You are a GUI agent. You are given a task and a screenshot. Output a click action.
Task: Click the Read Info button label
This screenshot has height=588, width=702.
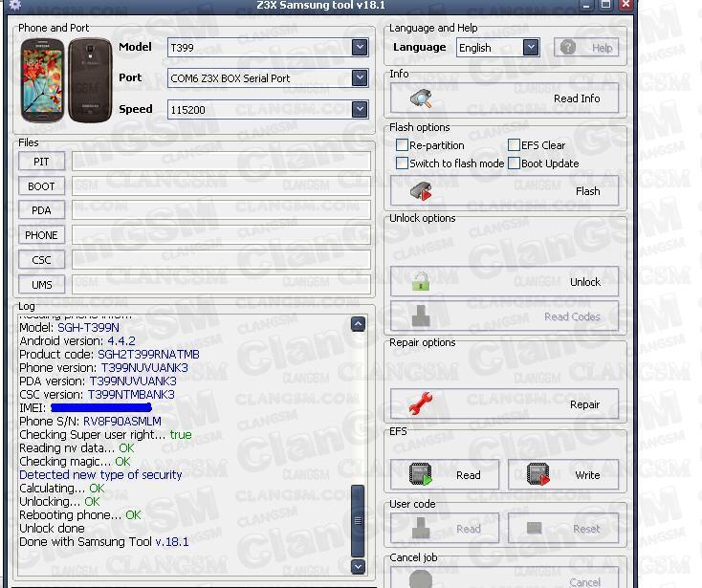click(x=577, y=98)
